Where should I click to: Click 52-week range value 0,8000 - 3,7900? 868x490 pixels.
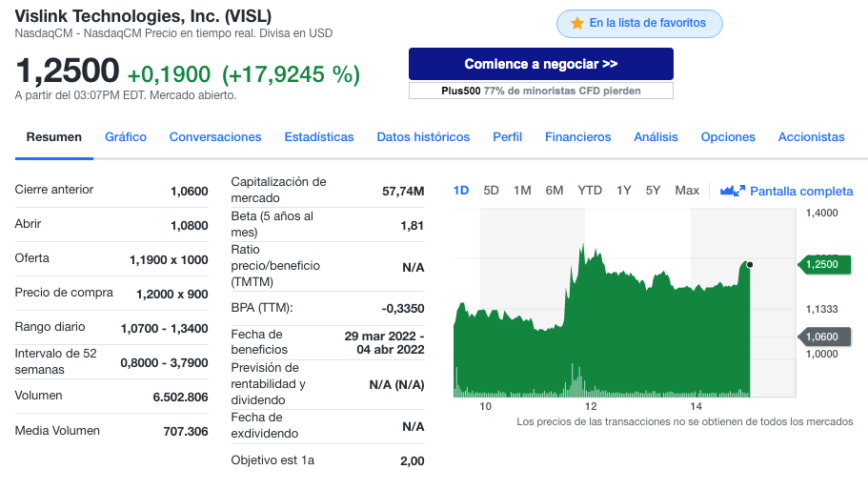point(165,363)
